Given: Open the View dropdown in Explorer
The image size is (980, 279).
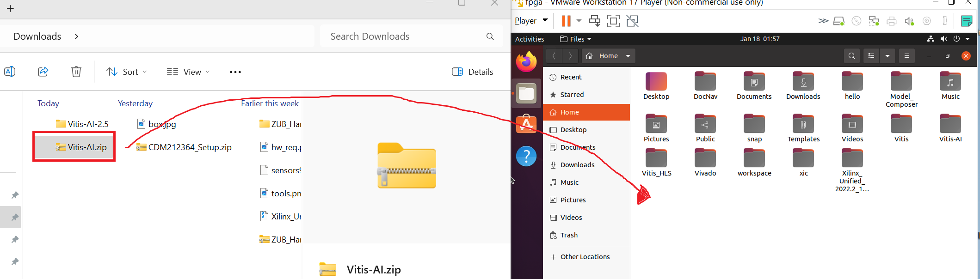Looking at the screenshot, I should [188, 72].
